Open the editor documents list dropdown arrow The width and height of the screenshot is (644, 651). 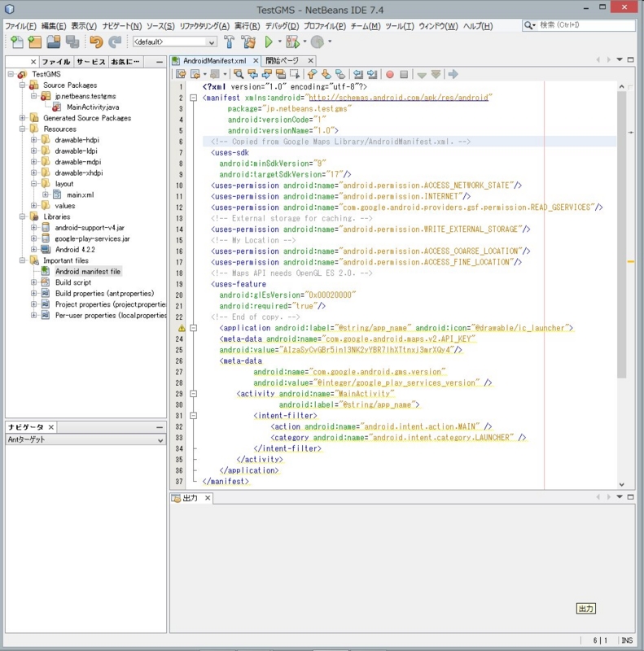[x=619, y=59]
